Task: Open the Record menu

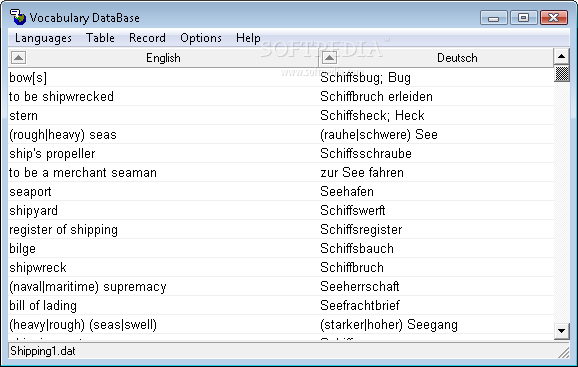Action: (147, 38)
